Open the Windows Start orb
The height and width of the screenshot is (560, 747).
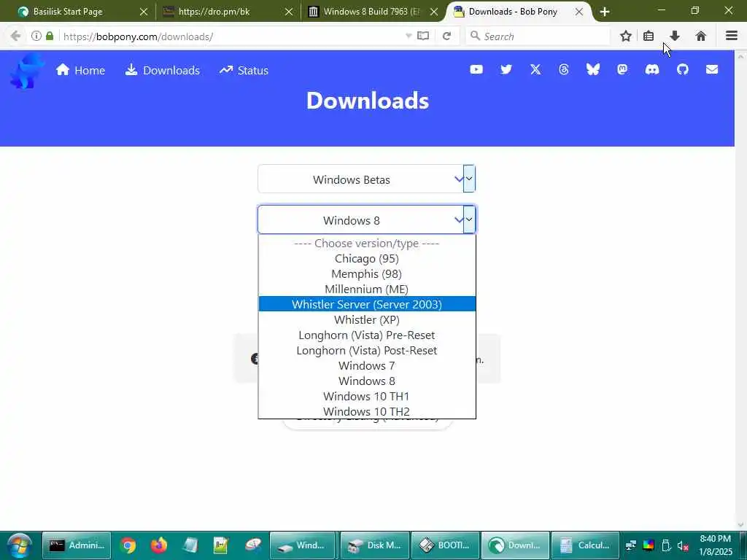[x=19, y=545]
